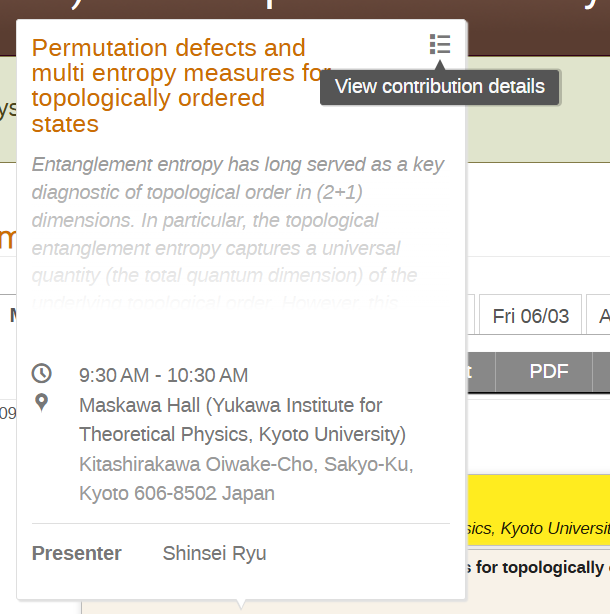The height and width of the screenshot is (614, 610).
Task: Select the 9:30 AM - 10:30 AM time text
Action: [x=164, y=375]
